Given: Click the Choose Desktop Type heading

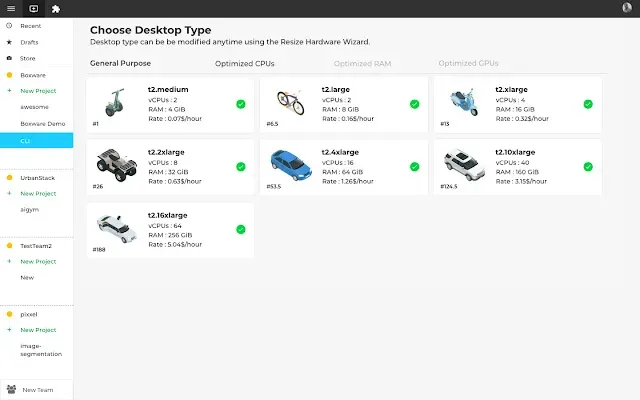Looking at the screenshot, I should pos(151,30).
